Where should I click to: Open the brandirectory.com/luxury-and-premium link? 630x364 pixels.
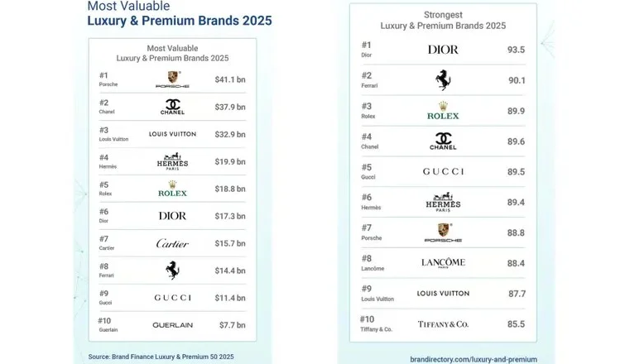[474, 359]
